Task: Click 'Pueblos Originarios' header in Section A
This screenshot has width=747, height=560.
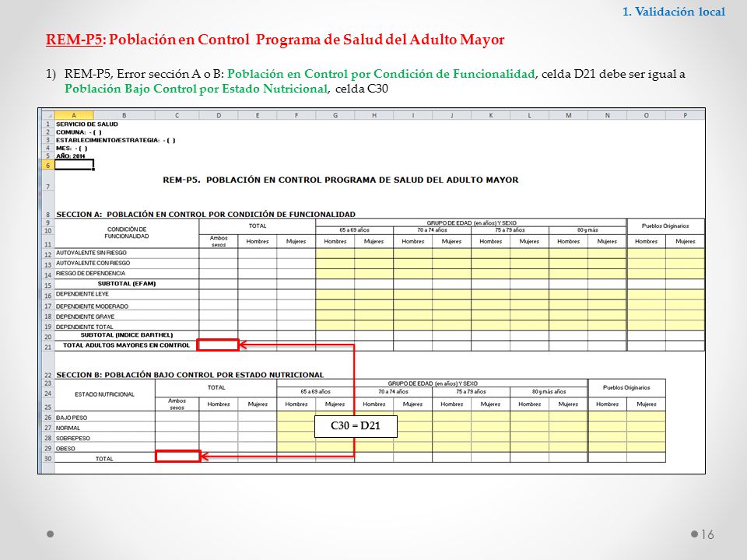Action: click(x=665, y=226)
